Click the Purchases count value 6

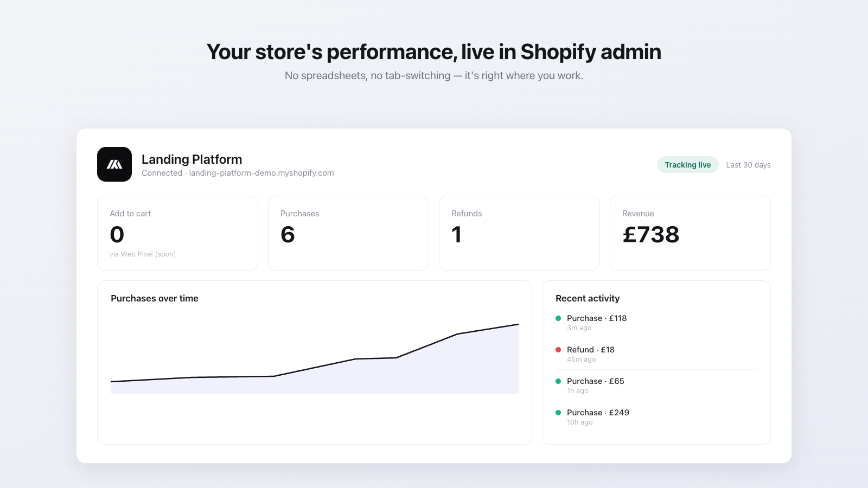coord(288,234)
